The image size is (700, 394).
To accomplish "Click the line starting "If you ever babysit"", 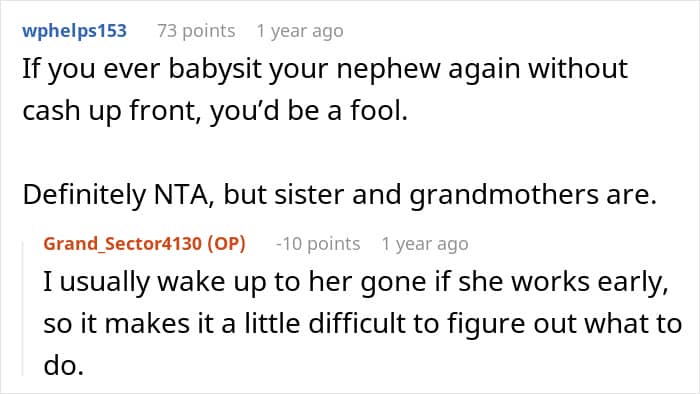I will pos(325,70).
